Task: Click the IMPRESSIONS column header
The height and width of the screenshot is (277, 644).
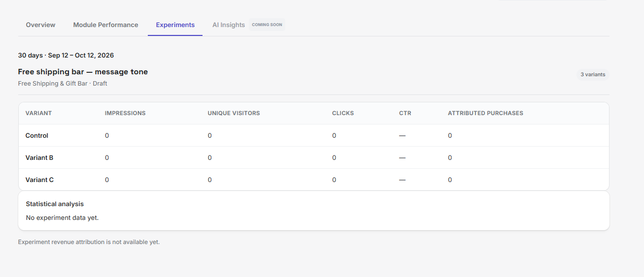Action: tap(125, 113)
